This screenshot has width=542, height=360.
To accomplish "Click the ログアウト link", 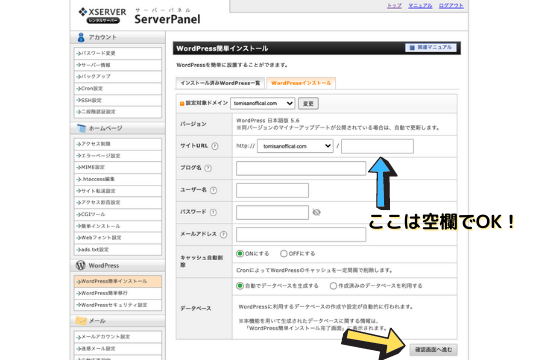I will click(451, 6).
